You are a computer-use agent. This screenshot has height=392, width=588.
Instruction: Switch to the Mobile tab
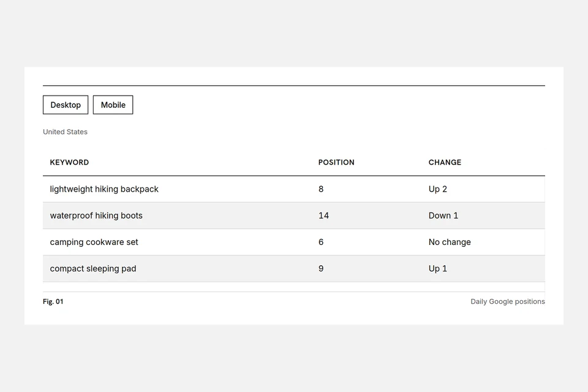coord(113,105)
